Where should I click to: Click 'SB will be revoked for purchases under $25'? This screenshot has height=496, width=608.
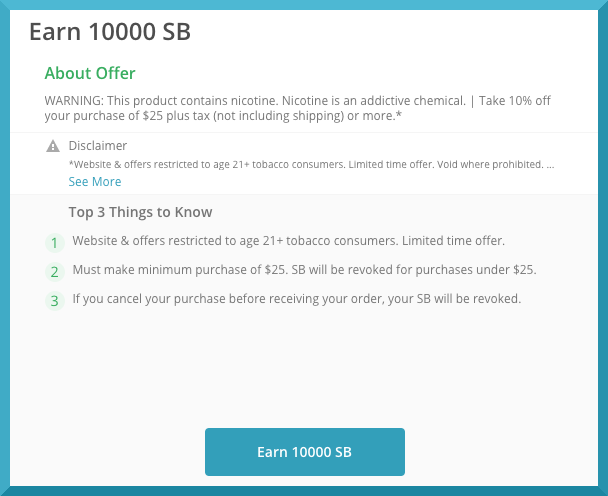click(x=414, y=270)
